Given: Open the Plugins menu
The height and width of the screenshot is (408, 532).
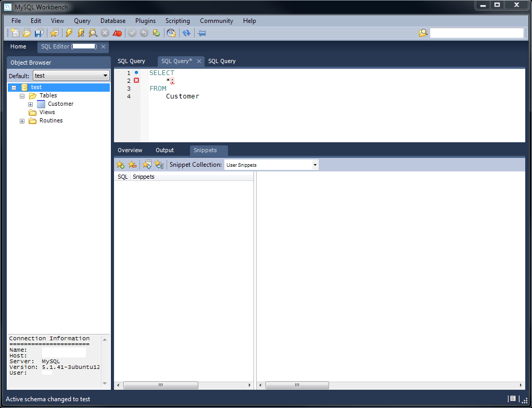Looking at the screenshot, I should pyautogui.click(x=145, y=21).
